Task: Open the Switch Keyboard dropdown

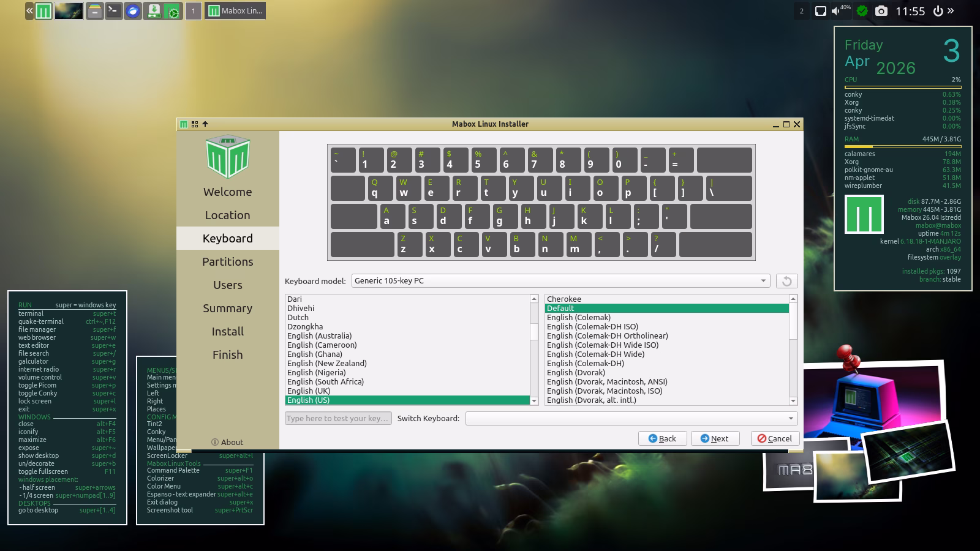Action: [x=631, y=419]
